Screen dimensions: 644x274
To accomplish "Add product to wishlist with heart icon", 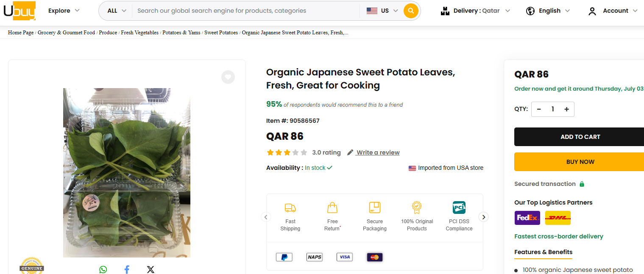I will pyautogui.click(x=228, y=77).
